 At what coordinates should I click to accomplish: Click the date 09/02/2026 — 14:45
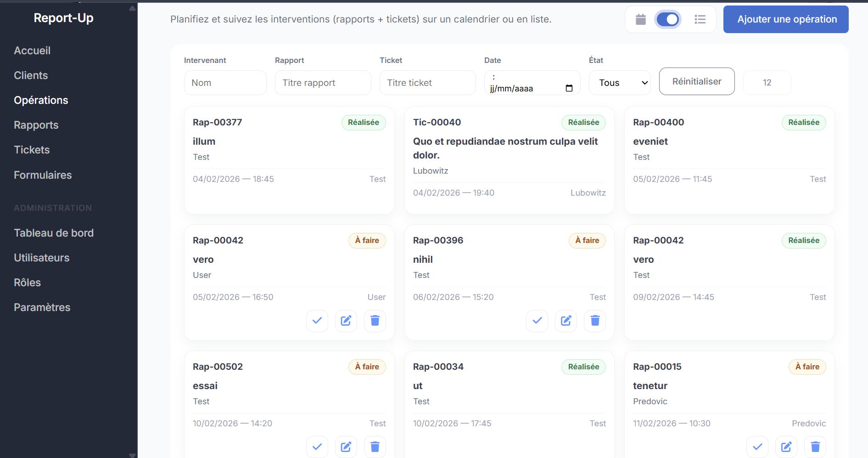pyautogui.click(x=673, y=297)
